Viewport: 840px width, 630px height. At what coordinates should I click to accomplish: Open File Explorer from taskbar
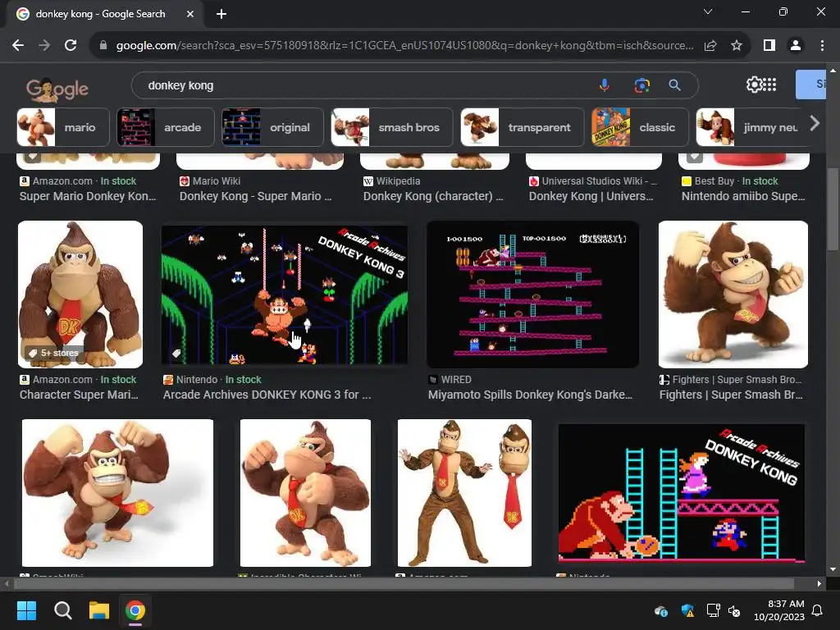99,610
